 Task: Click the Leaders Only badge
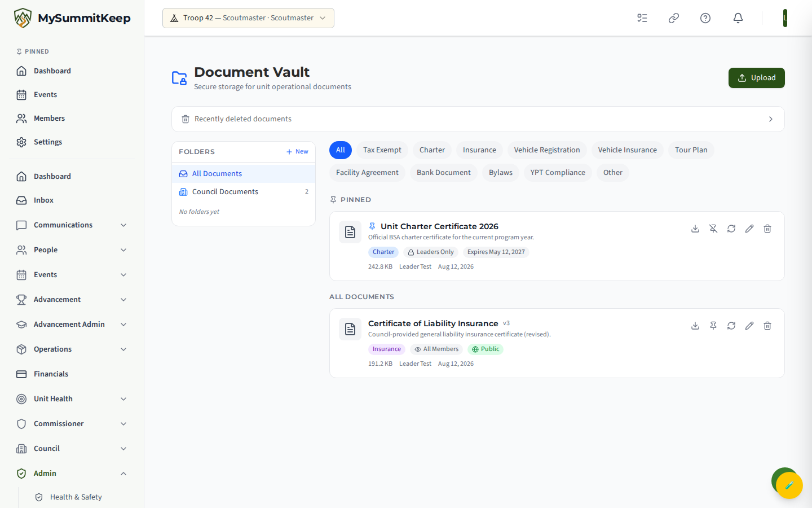(x=431, y=252)
